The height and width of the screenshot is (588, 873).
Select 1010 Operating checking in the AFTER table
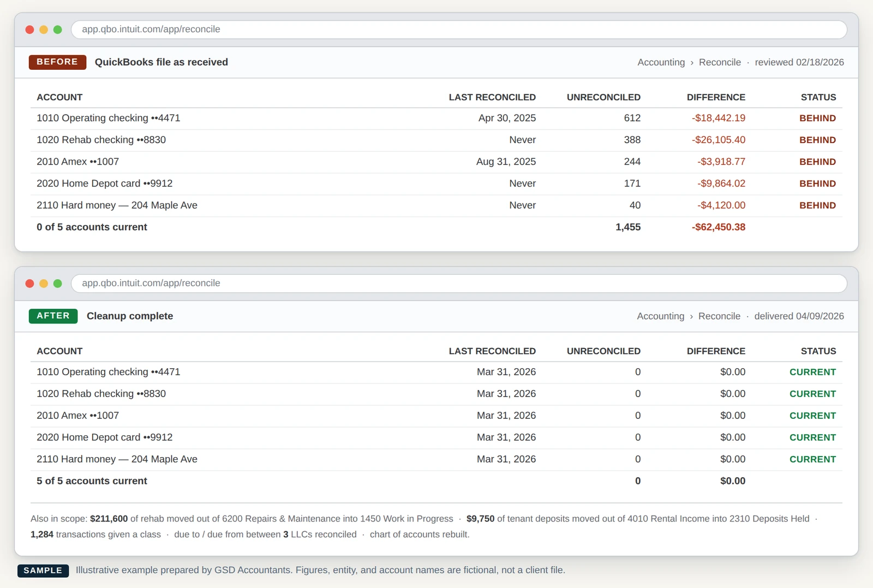(x=108, y=371)
